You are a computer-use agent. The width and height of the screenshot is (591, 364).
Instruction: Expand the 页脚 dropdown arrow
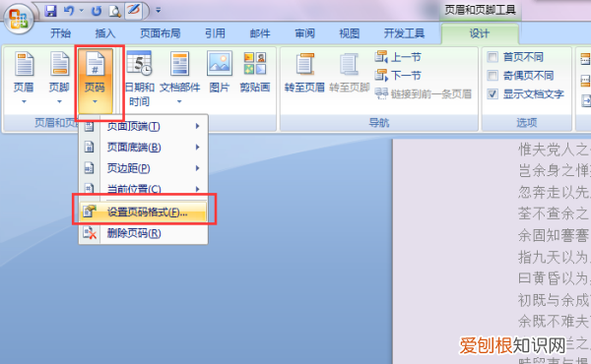(x=59, y=101)
